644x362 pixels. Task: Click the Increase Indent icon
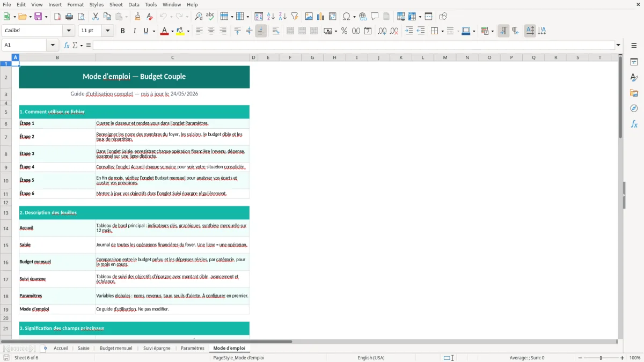tap(409, 31)
